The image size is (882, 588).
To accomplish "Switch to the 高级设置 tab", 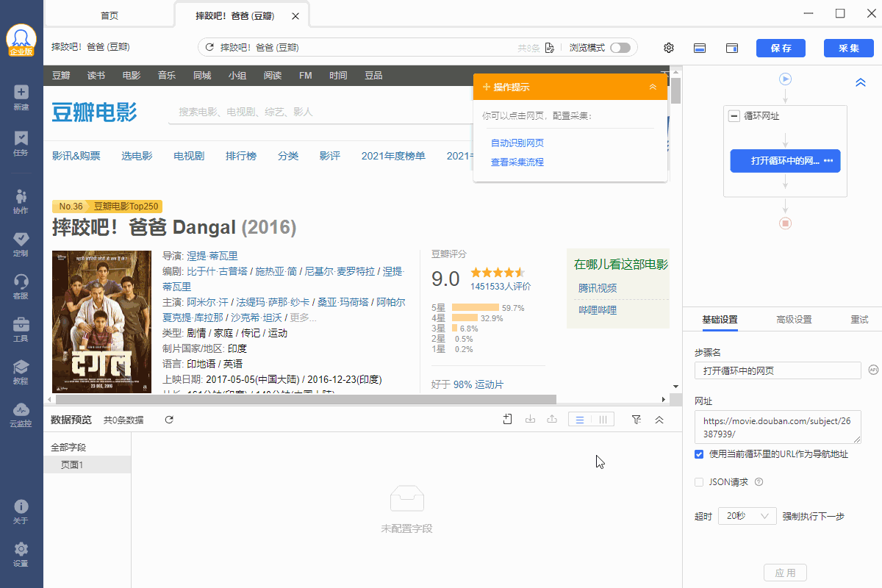I will [794, 320].
